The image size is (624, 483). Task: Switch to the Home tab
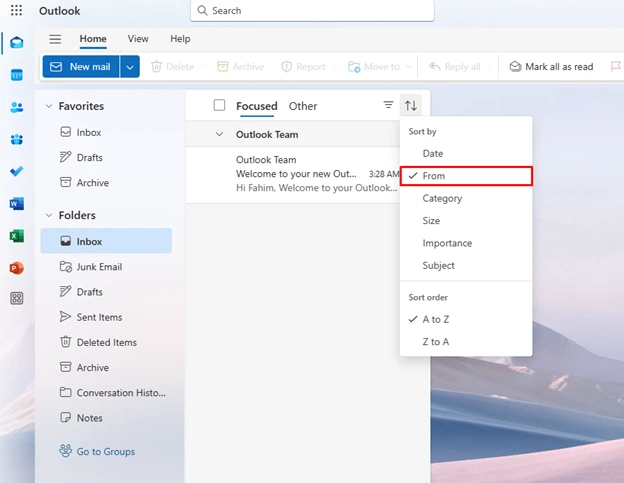93,39
